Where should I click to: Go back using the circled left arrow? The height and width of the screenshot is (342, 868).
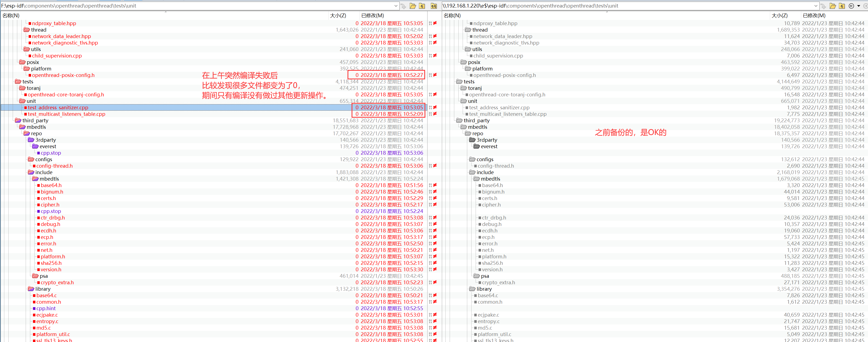pos(851,6)
